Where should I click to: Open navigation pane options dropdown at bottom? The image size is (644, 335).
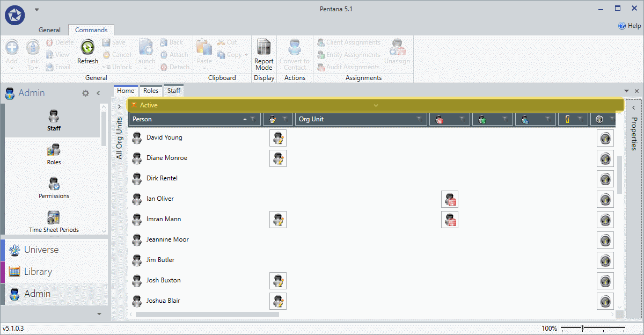coord(99,314)
